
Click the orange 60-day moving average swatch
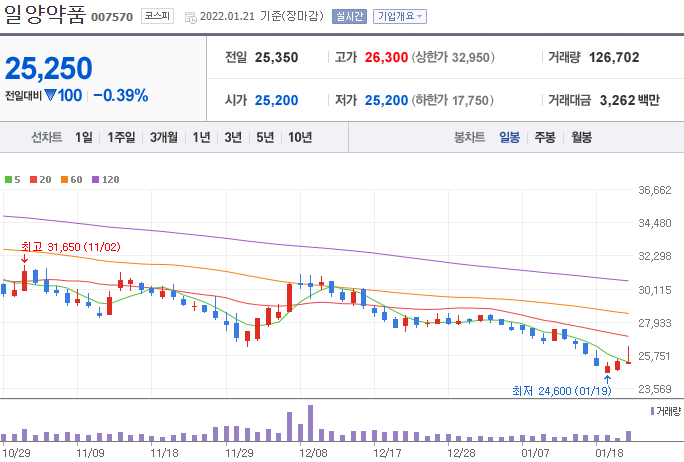[x=65, y=179]
